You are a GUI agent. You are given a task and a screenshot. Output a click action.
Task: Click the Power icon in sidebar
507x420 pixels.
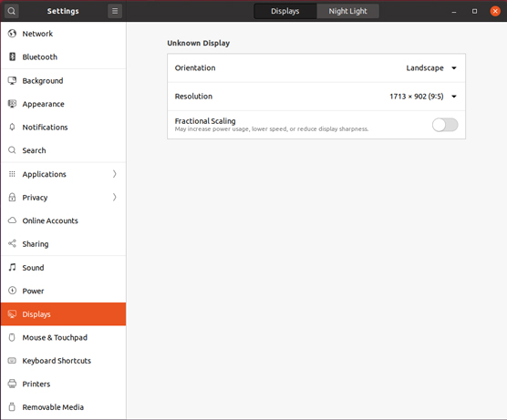tap(12, 291)
